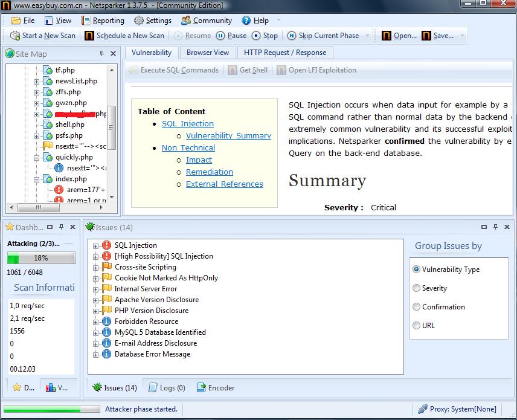Image resolution: width=517 pixels, height=420 pixels.
Task: Click the status bar green progress bar
Action: [51, 410]
